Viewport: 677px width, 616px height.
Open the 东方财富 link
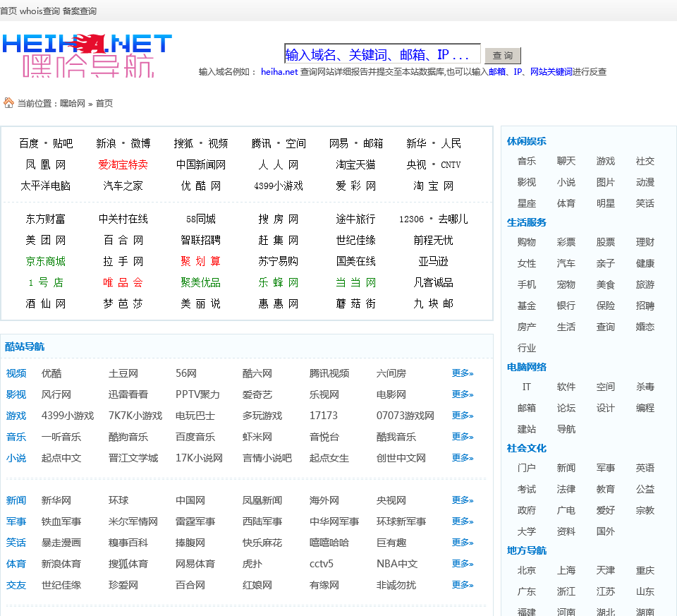[45, 219]
